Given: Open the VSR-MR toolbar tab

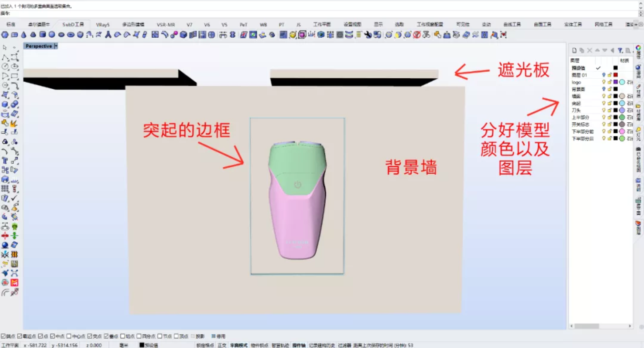Looking at the screenshot, I should pos(166,24).
